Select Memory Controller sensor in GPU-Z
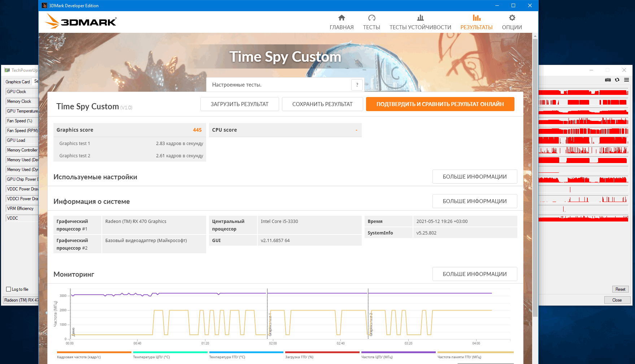 (22, 150)
